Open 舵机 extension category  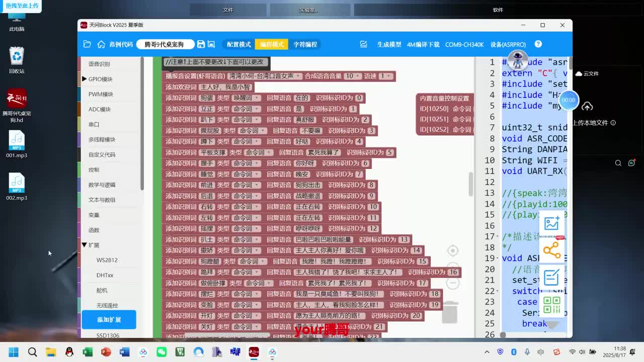[102, 290]
